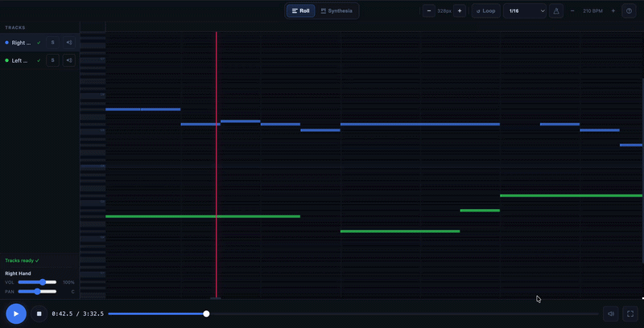Increase tempo with the BPM plus button
644x328 pixels.
[613, 11]
